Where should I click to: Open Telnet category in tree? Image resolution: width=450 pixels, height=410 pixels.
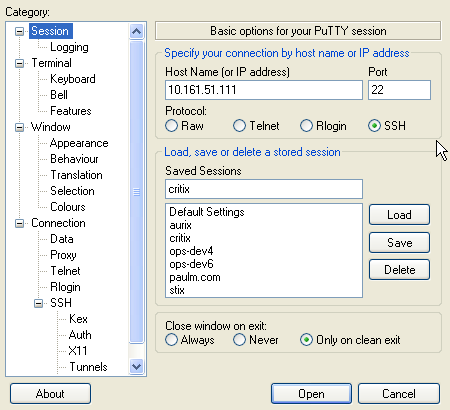[65, 271]
